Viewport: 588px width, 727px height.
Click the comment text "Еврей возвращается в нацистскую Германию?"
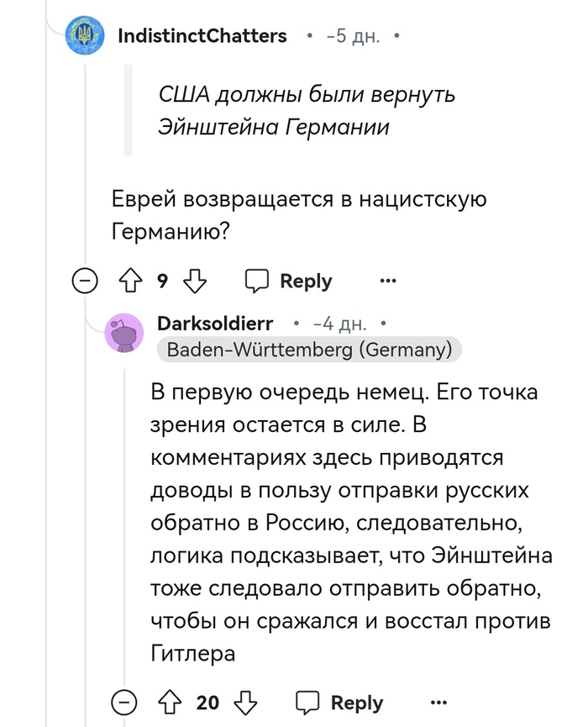point(299,216)
